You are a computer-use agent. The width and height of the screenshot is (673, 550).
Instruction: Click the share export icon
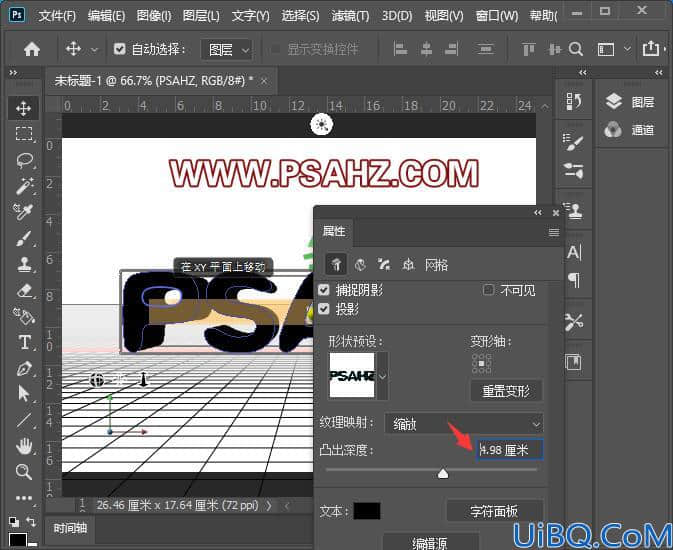pos(651,49)
